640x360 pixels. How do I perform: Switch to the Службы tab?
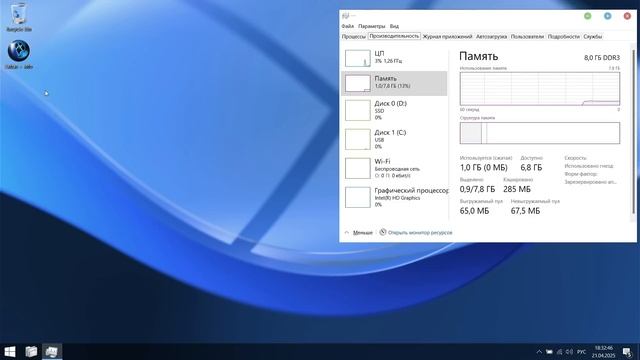pos(593,37)
